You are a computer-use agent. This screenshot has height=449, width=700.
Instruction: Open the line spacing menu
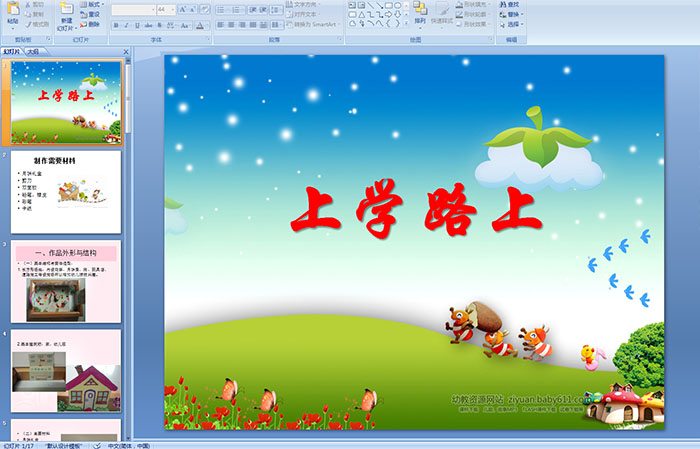click(276, 9)
